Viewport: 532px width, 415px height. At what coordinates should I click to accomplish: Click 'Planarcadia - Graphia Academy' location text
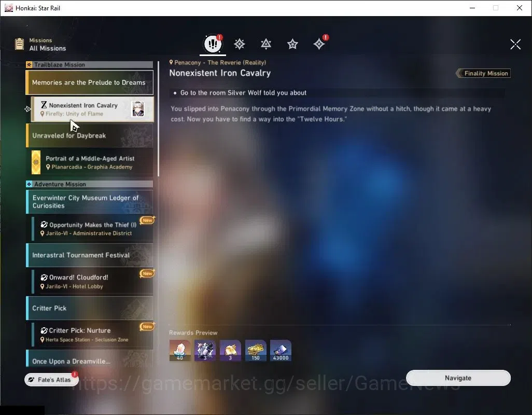coord(92,167)
